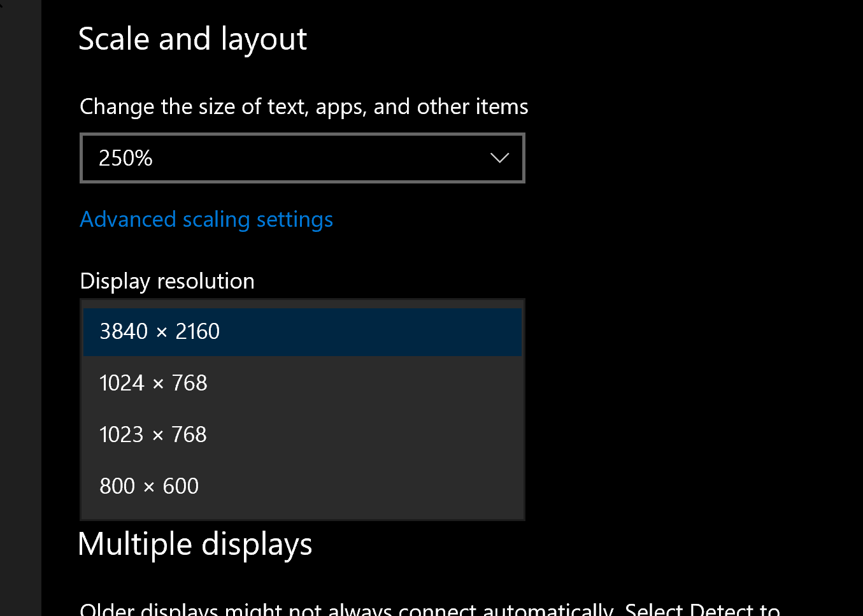Open Advanced scaling settings
The height and width of the screenshot is (616, 863).
[206, 219]
